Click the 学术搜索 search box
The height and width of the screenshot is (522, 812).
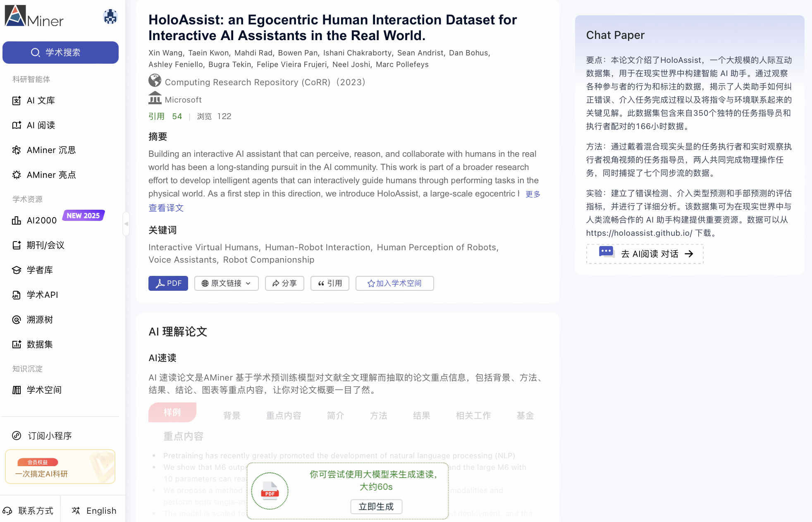click(x=60, y=53)
